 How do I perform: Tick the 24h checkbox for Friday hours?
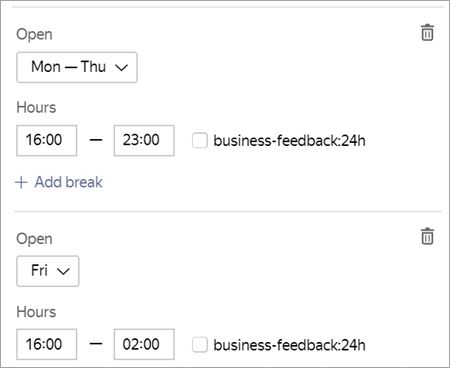(200, 345)
